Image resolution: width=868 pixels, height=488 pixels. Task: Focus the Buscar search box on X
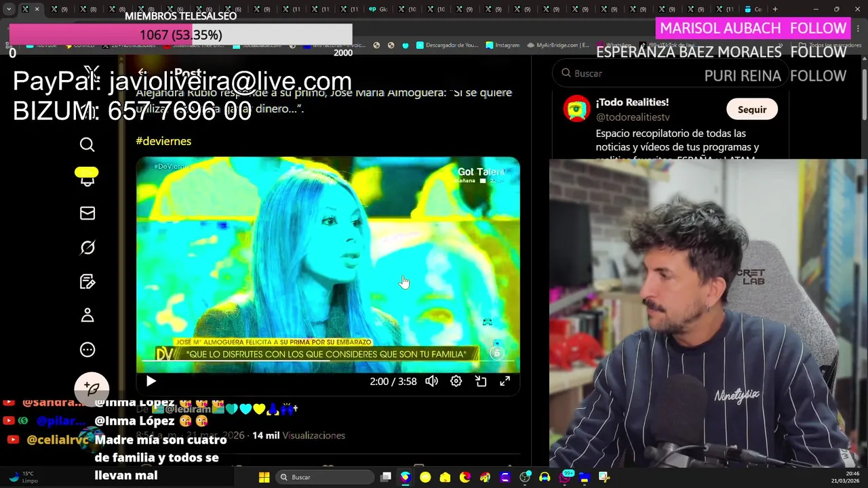(x=670, y=73)
